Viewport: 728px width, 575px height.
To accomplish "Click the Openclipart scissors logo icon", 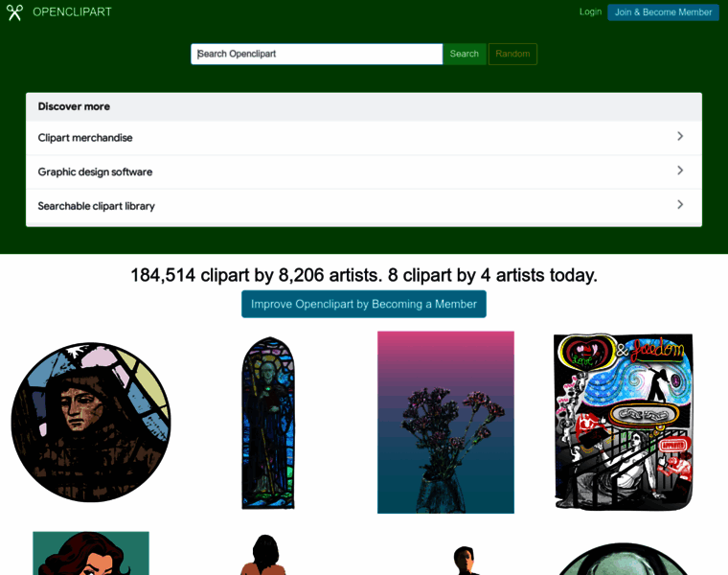I will point(14,12).
